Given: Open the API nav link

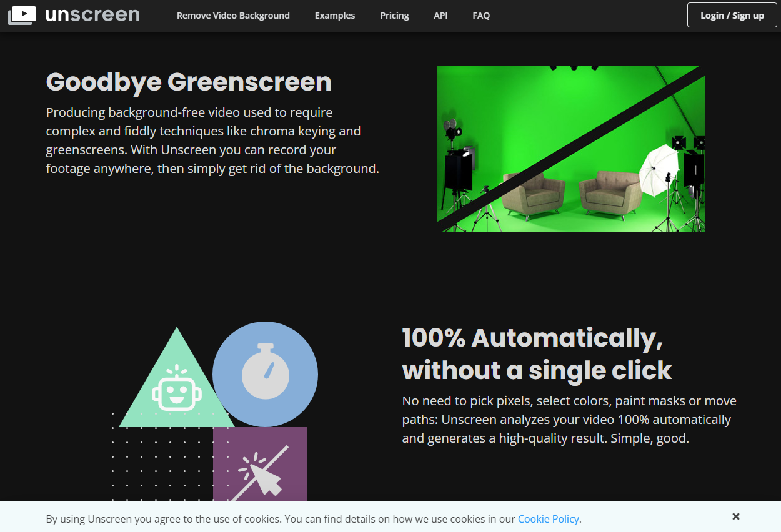Looking at the screenshot, I should [x=440, y=16].
